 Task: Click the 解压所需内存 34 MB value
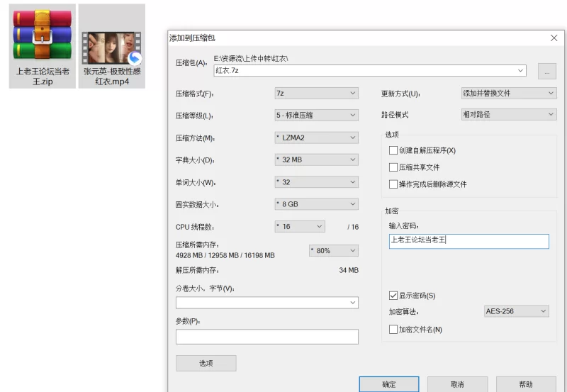pos(349,270)
